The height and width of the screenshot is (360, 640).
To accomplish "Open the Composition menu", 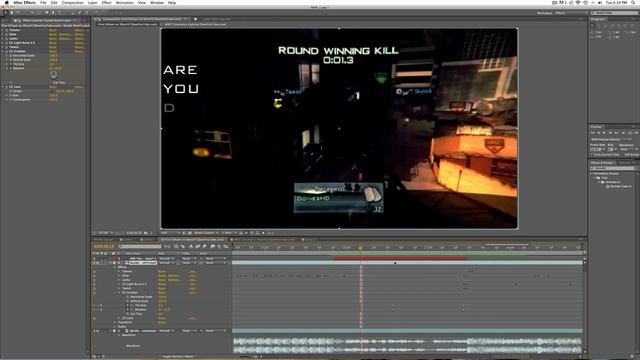I will (x=73, y=2).
